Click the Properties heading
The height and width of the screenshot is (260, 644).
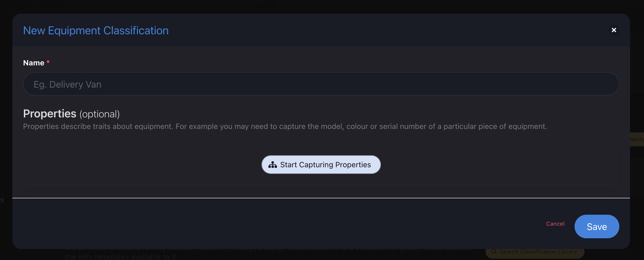click(x=50, y=114)
